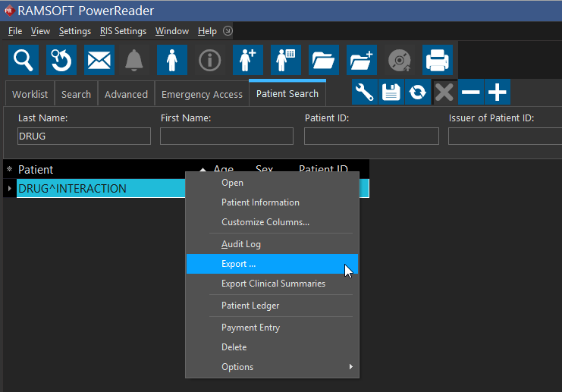Open the Settings menu
The height and width of the screenshot is (392, 562).
point(75,31)
